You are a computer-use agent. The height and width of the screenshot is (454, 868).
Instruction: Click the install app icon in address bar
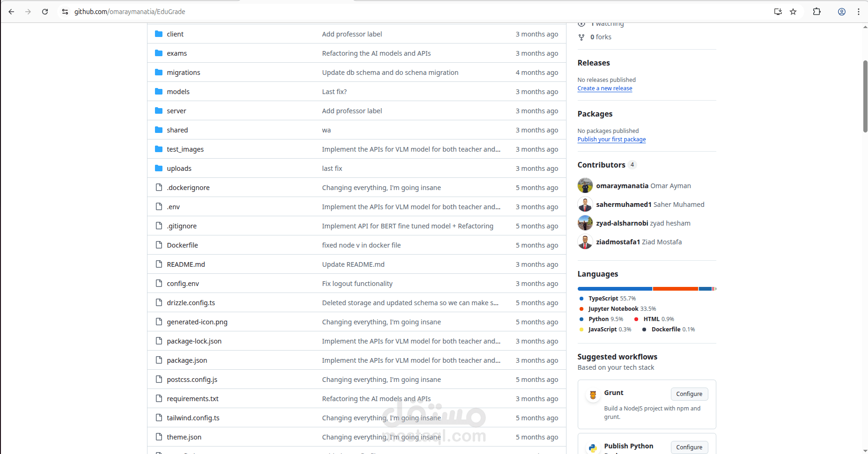pyautogui.click(x=778, y=12)
